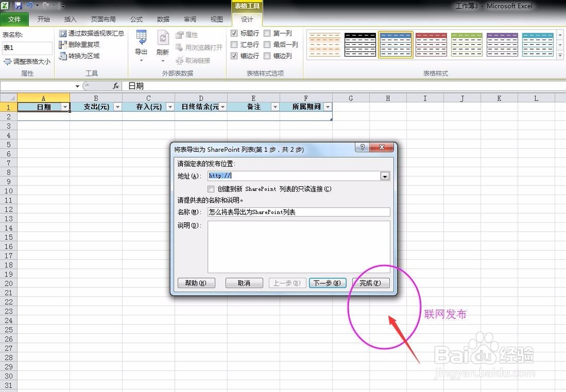Toggle the 第一列 first column checkbox

(267, 33)
